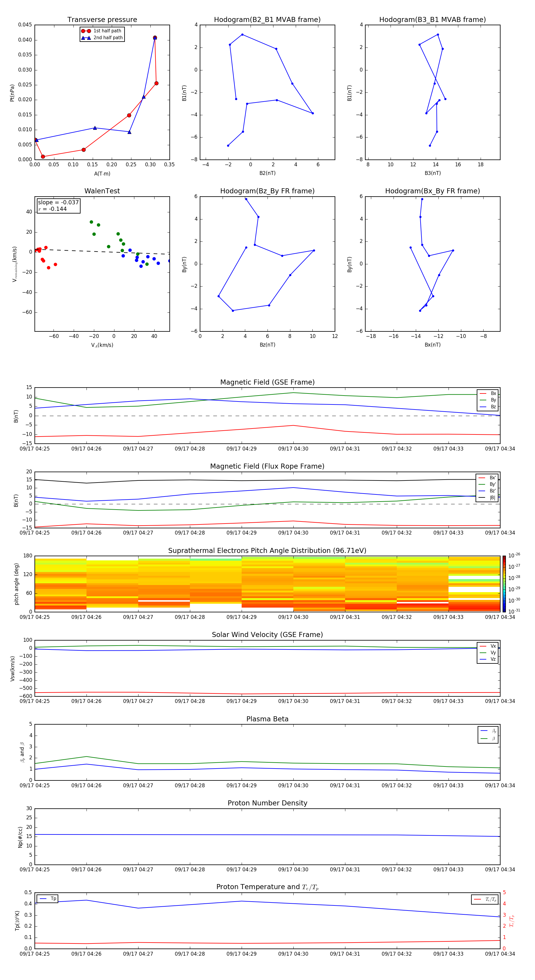Click the "Np(#/cc)" y-axis label

click(x=20, y=837)
